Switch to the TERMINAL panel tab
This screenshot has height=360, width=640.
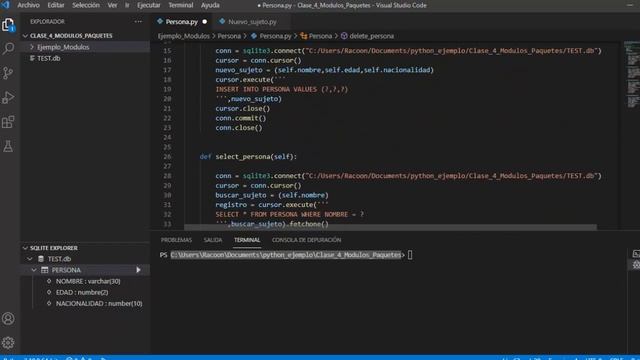point(247,240)
